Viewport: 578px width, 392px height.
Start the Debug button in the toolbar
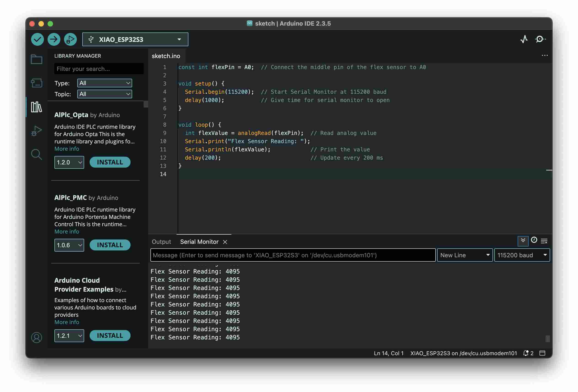(70, 39)
